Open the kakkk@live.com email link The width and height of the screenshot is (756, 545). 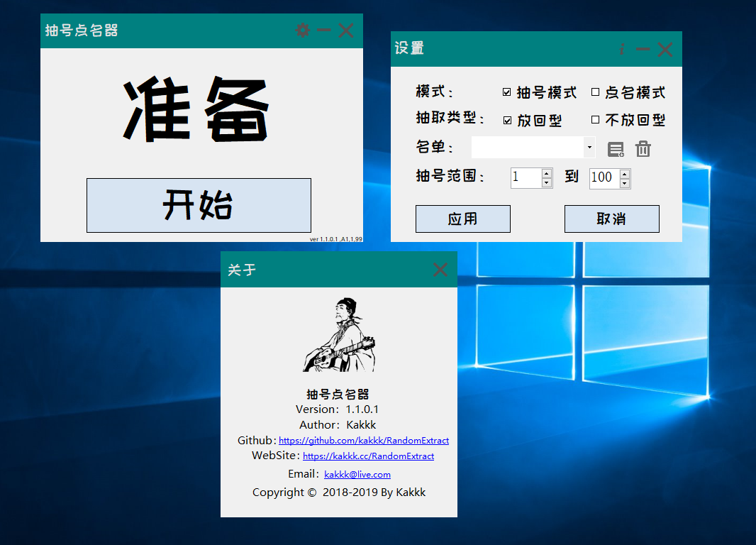click(357, 474)
